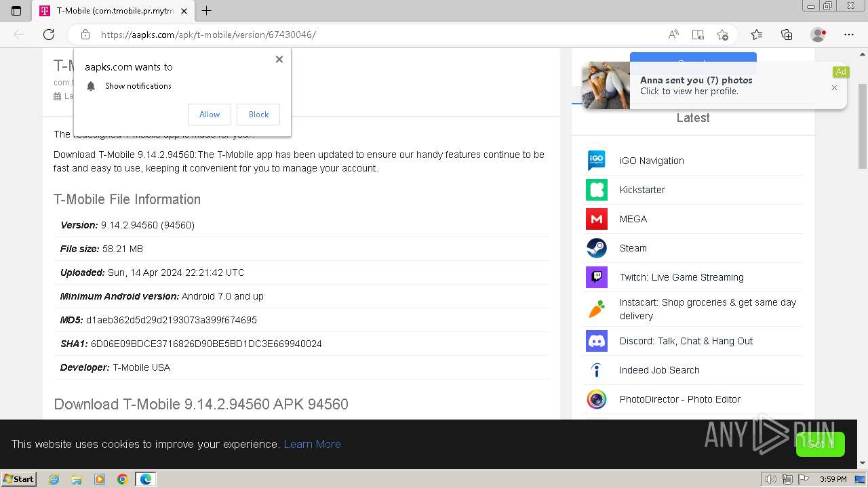
Task: Allow notifications from aapks.com
Action: pyautogui.click(x=210, y=115)
